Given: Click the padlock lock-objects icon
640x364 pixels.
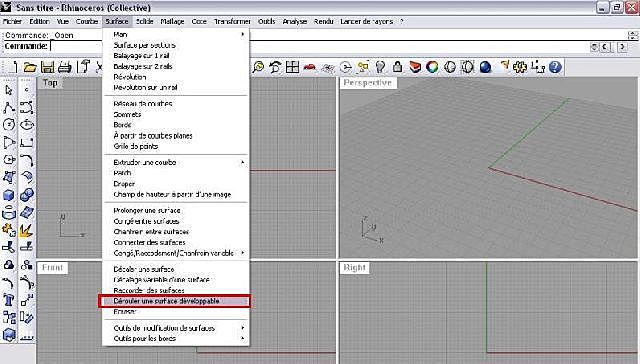Looking at the screenshot, I should click(x=398, y=67).
